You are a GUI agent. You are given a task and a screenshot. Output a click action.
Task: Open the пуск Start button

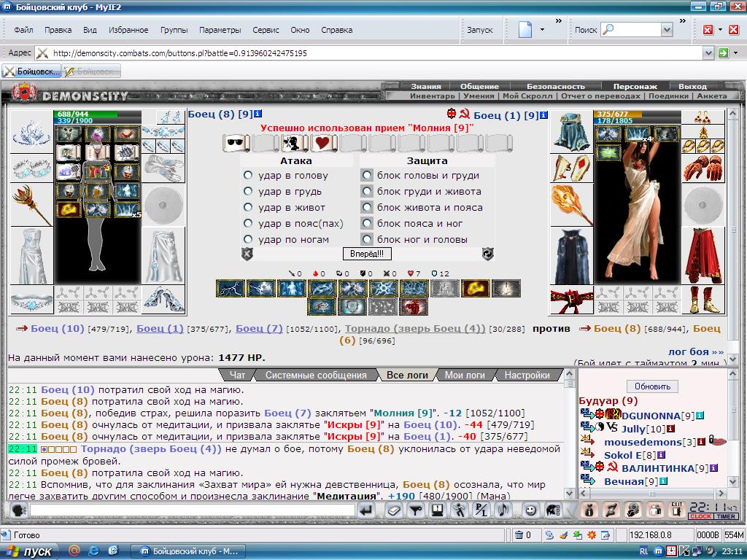coord(29,551)
